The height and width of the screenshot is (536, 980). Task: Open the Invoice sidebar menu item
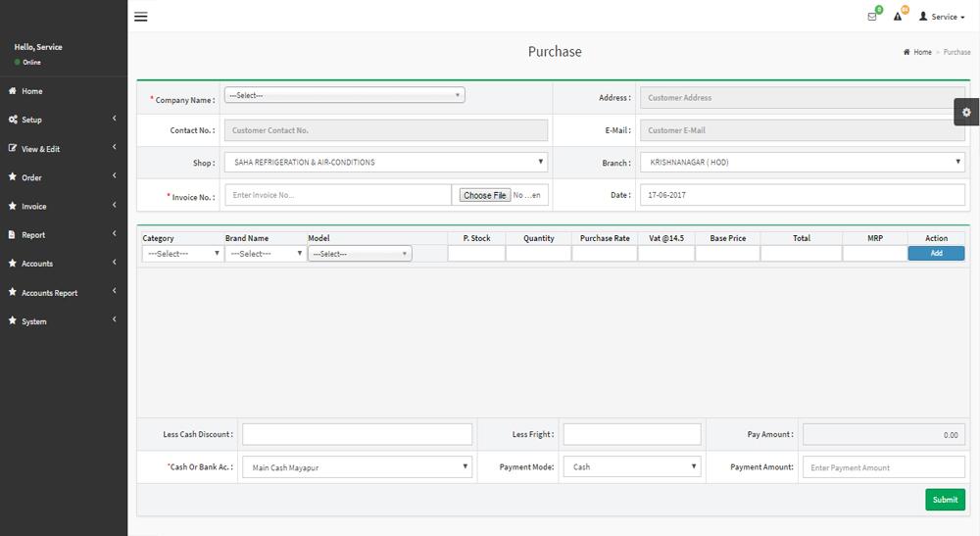[64, 206]
